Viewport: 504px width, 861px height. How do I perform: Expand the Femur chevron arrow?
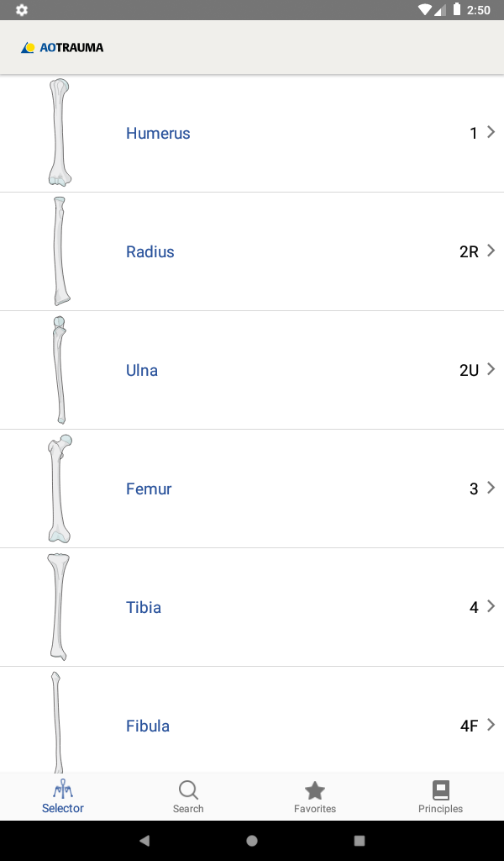click(491, 488)
